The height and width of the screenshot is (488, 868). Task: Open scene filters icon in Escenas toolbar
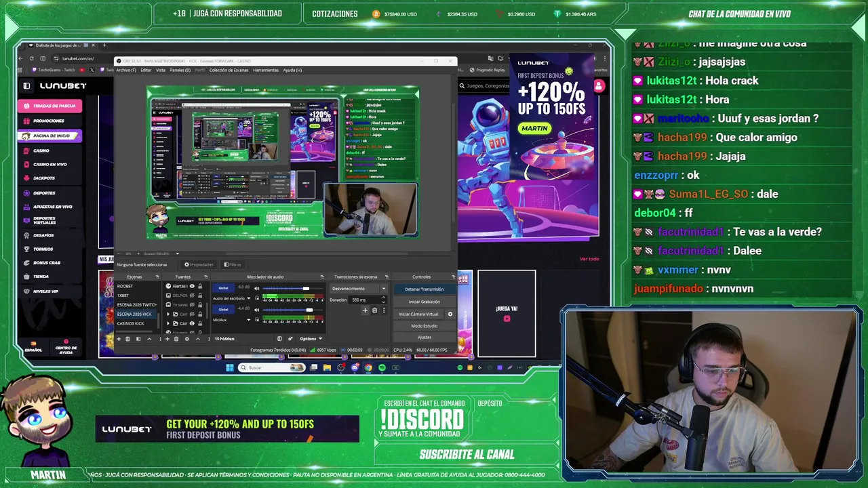tap(138, 339)
